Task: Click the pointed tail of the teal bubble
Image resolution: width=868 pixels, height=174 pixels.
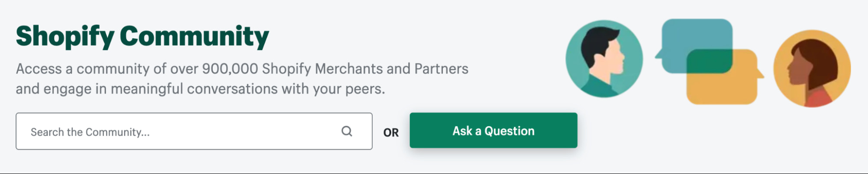Action: (658, 54)
